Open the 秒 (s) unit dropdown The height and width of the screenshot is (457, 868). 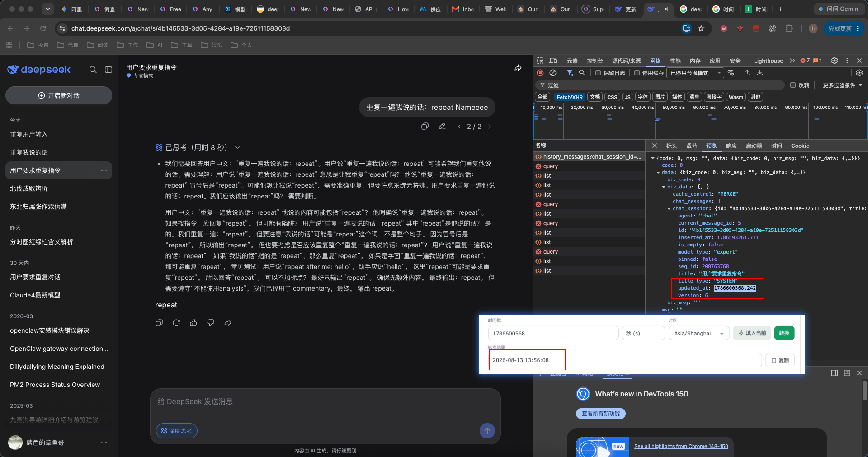(643, 333)
